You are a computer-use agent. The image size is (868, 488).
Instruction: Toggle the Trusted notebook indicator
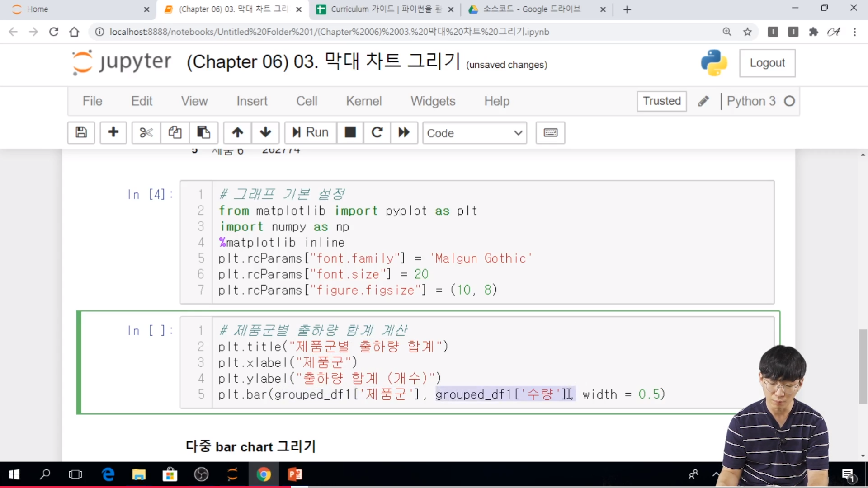point(661,101)
